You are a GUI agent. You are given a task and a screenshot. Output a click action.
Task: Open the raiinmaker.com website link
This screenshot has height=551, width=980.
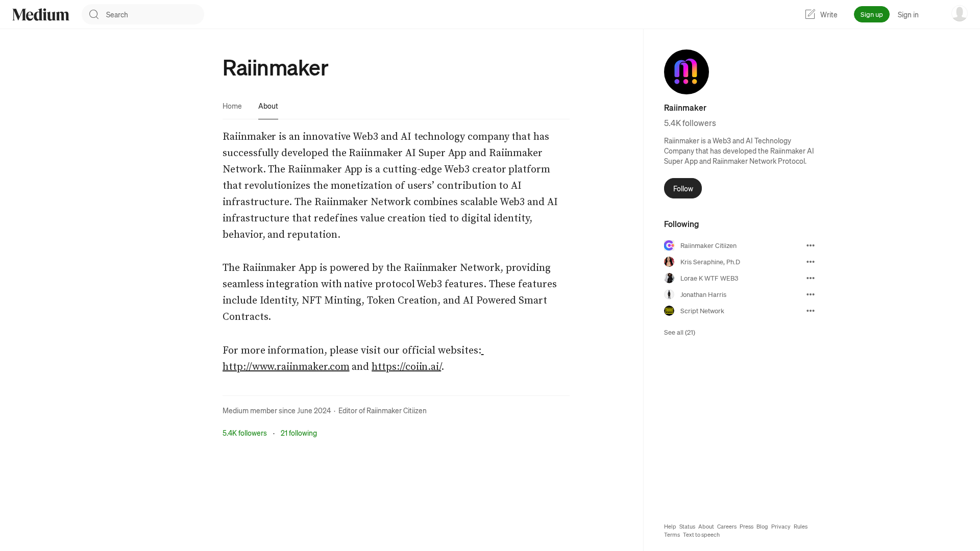(x=286, y=366)
